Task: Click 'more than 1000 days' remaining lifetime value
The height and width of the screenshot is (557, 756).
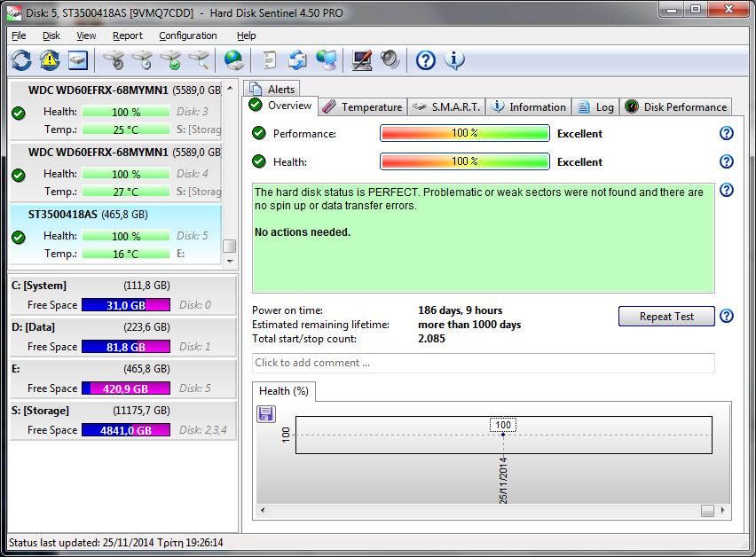Action: pos(469,325)
